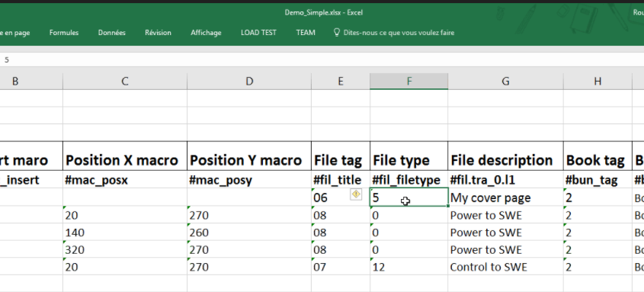The image size is (644, 292).
Task: Select the Control to SWE cell
Action: tap(505, 267)
